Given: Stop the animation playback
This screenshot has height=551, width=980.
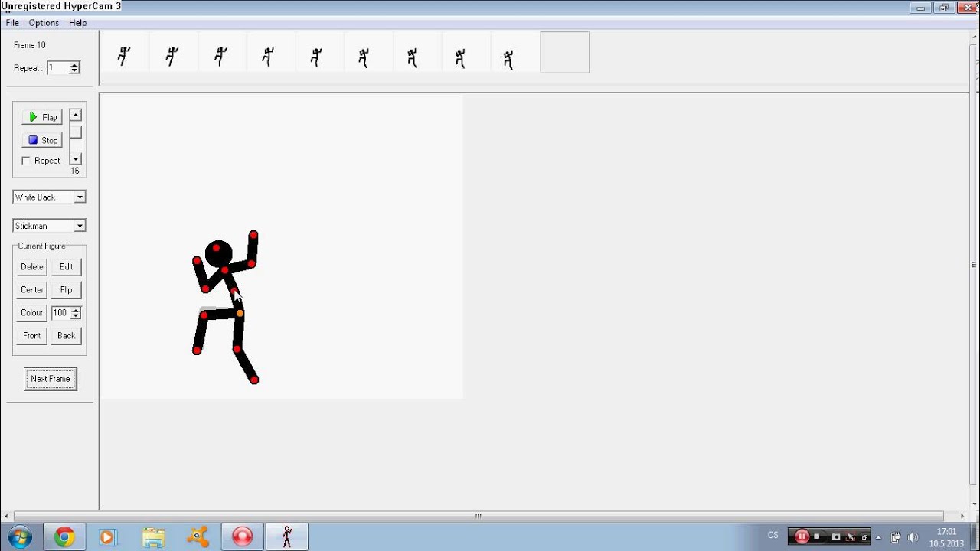Looking at the screenshot, I should (x=42, y=140).
